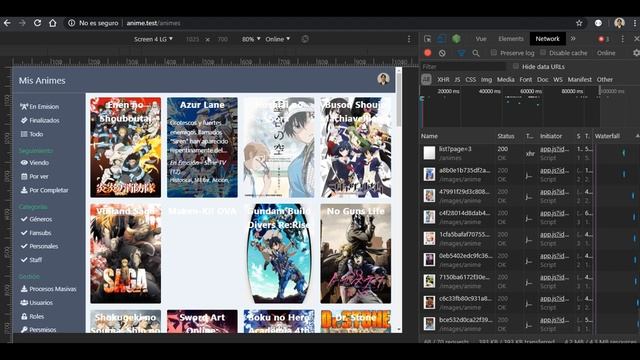Sort requests by the Status column
Viewport: 640px width, 360px height.
(x=506, y=136)
